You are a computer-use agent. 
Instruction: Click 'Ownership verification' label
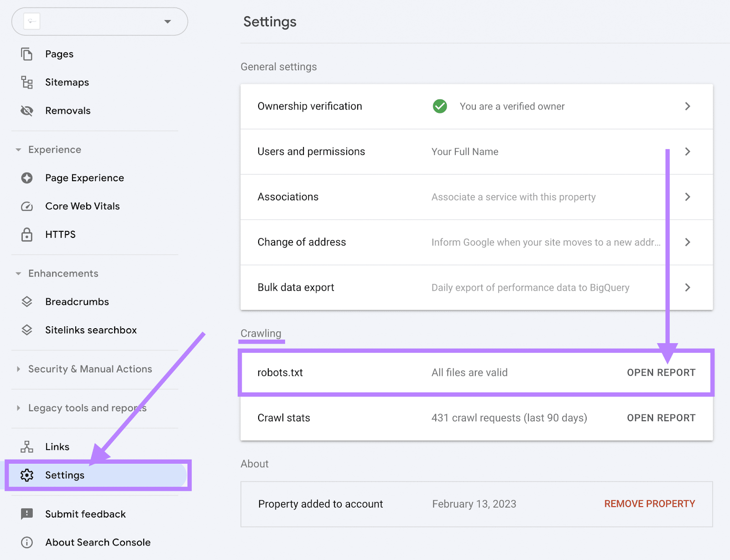pyautogui.click(x=310, y=106)
